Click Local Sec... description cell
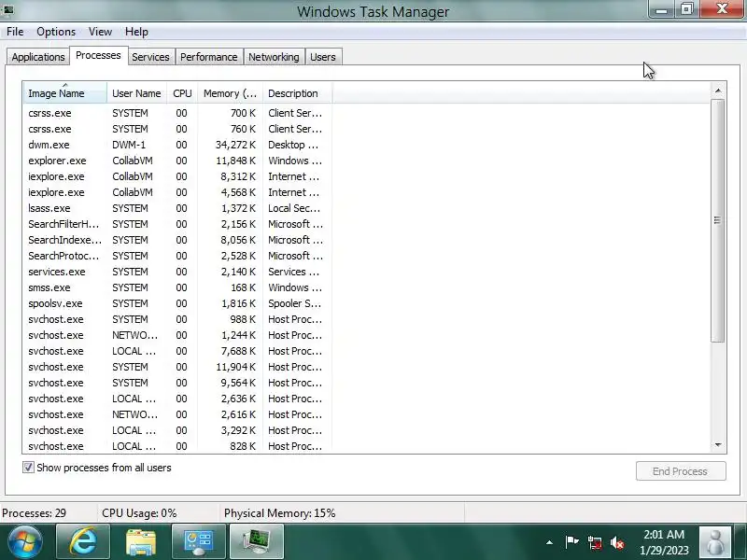 click(x=294, y=208)
